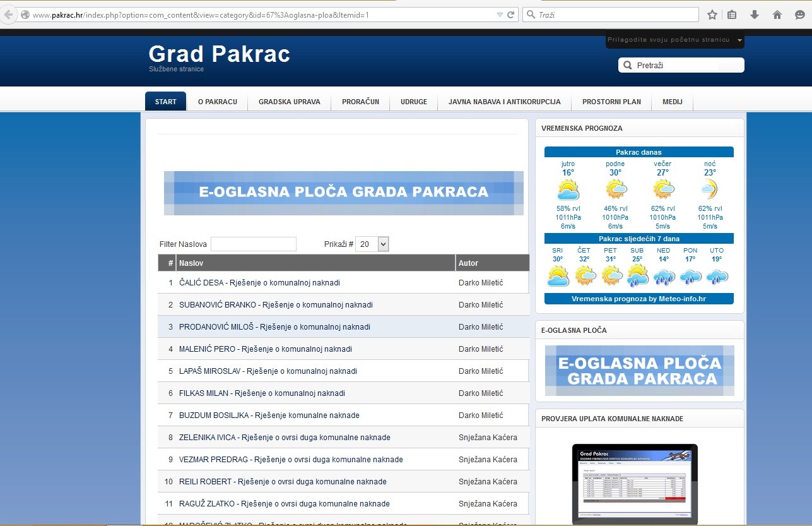This screenshot has height=526, width=812.
Task: Open ČALIĆ DESA Rješenje o komunalnoj naknadi
Action: point(259,283)
